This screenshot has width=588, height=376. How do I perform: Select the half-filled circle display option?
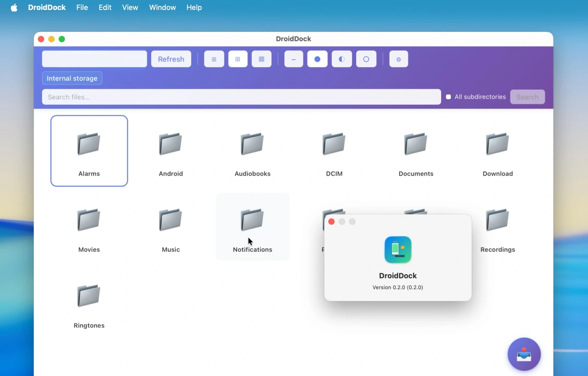coord(341,59)
